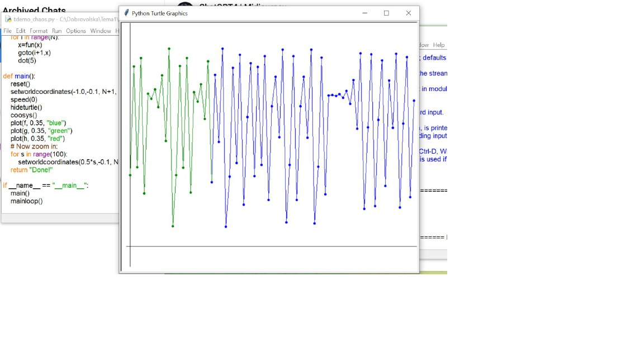Open the Format menu in IDLE editor

[39, 31]
